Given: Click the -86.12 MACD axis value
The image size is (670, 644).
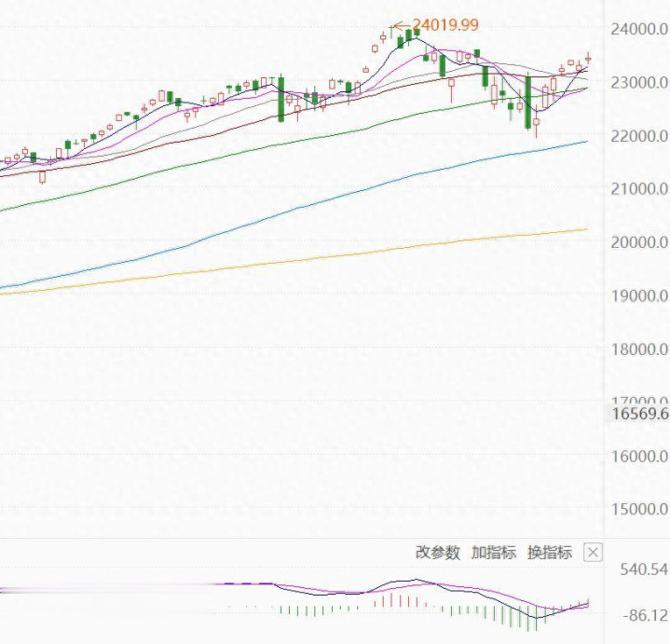Looking at the screenshot, I should point(645,615).
